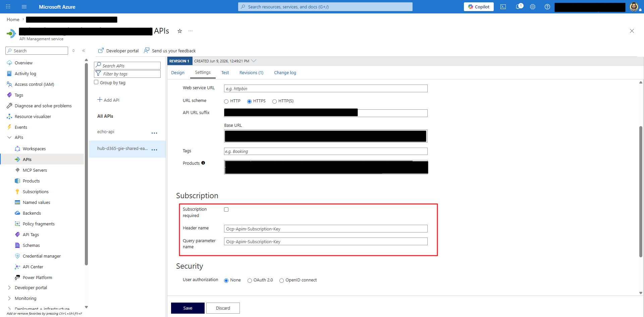This screenshot has width=644, height=317.
Task: Switch to the Test tab
Action: coord(225,72)
